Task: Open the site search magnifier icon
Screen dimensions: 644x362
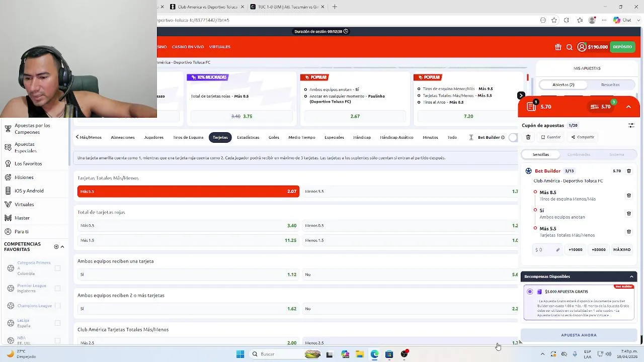Action: (570, 47)
